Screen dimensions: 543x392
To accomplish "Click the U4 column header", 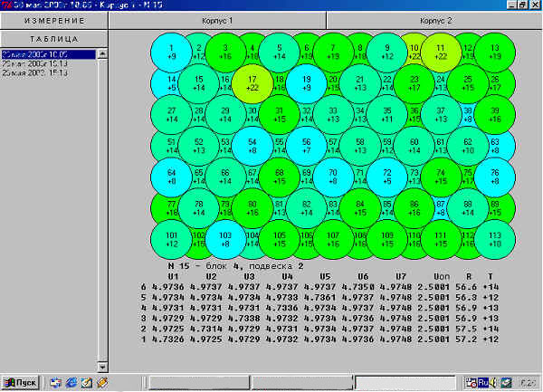I will point(287,277).
